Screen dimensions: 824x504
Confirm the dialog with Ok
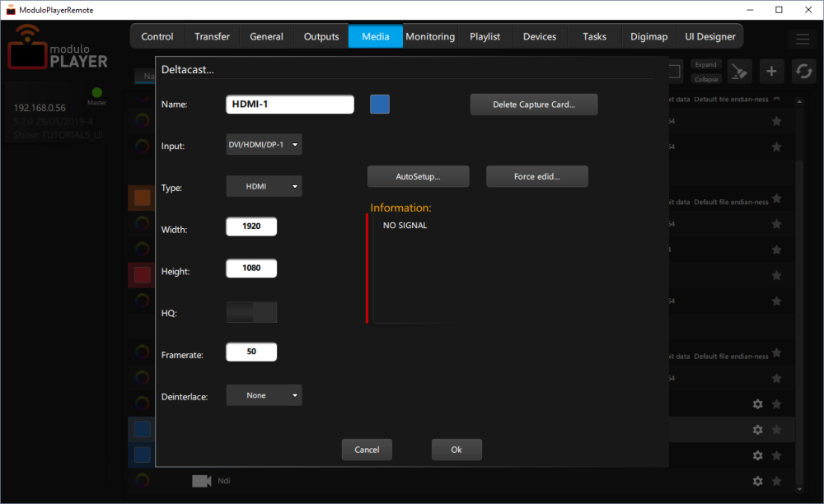click(x=456, y=450)
